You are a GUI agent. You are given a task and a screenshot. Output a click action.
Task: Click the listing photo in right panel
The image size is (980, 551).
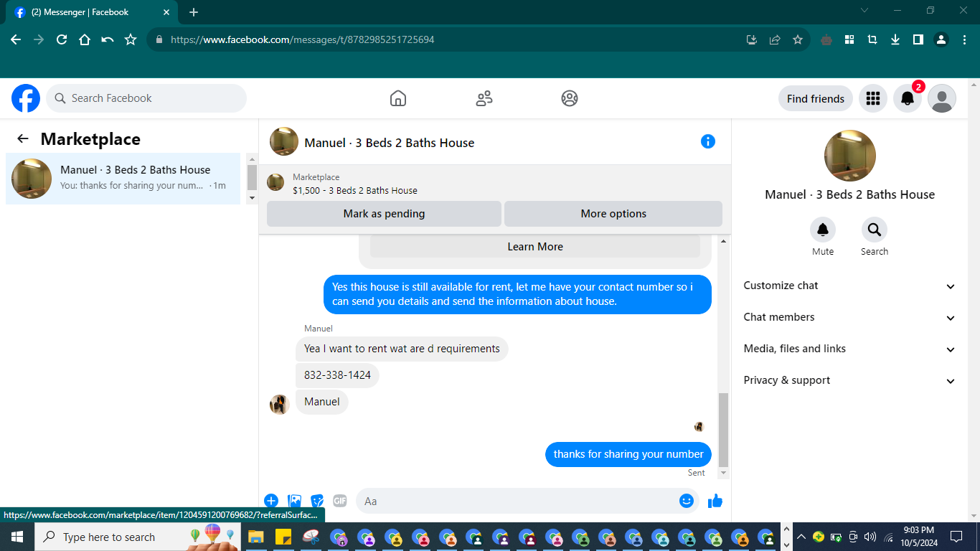point(850,156)
